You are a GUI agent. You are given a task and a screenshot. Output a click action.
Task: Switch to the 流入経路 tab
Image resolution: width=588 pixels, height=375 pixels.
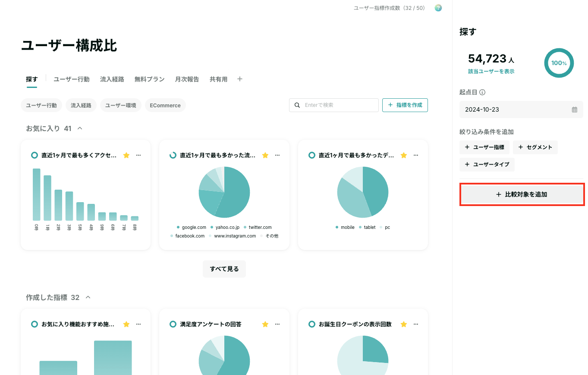click(x=112, y=79)
